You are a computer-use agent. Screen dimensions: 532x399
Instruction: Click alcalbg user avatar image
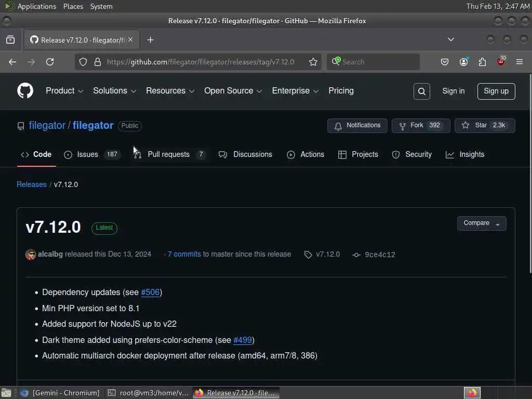31,255
